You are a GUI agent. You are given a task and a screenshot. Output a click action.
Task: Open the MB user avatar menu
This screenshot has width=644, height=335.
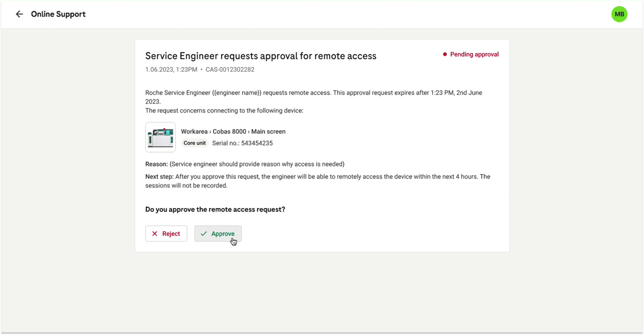[619, 14]
